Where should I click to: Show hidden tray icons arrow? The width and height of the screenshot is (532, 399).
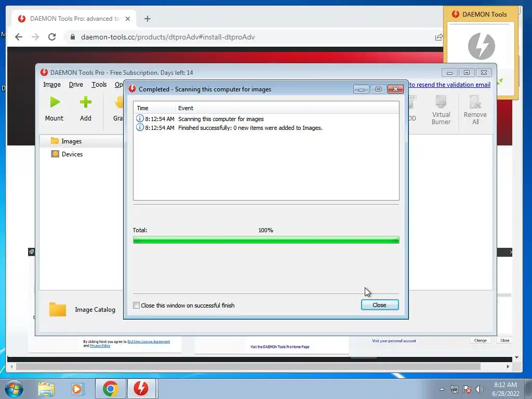tap(442, 389)
